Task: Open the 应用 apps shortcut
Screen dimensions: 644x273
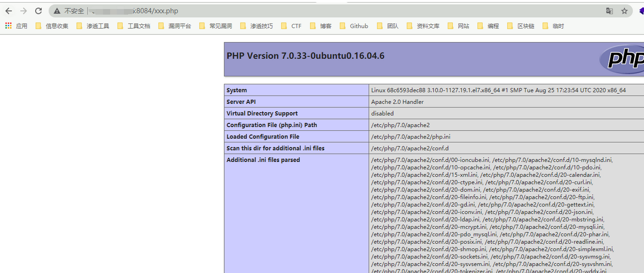Action: pos(16,26)
